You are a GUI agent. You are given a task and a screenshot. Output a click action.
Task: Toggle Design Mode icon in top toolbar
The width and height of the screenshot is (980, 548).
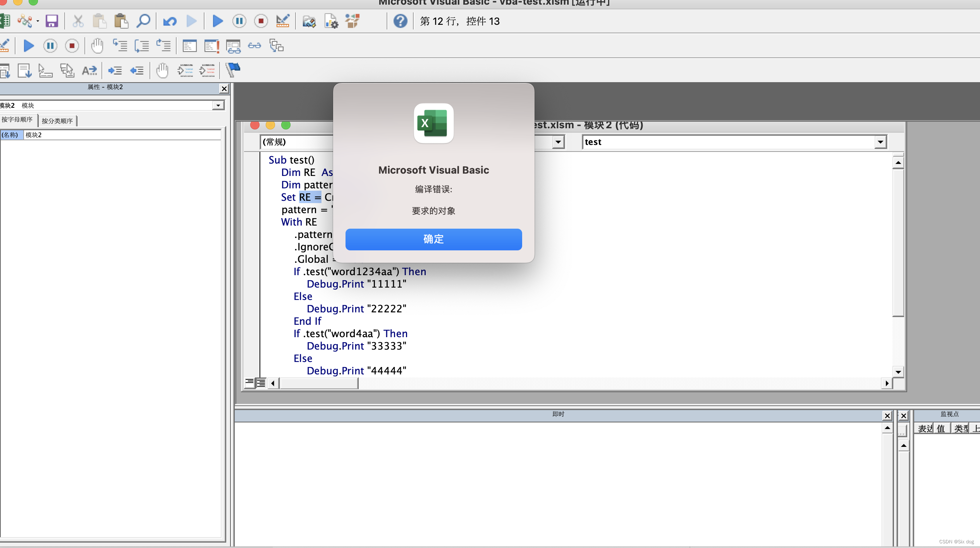coord(283,21)
